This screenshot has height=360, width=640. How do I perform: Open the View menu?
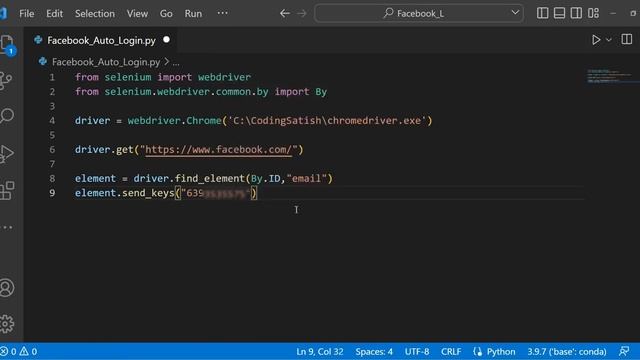pos(137,13)
